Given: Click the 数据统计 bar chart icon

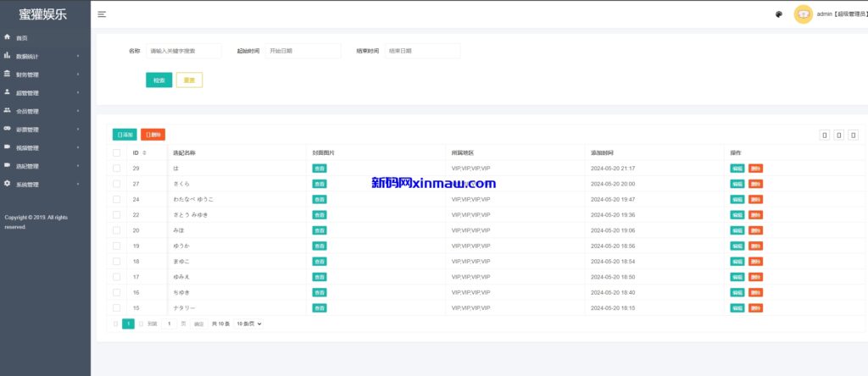Looking at the screenshot, I should [x=8, y=56].
